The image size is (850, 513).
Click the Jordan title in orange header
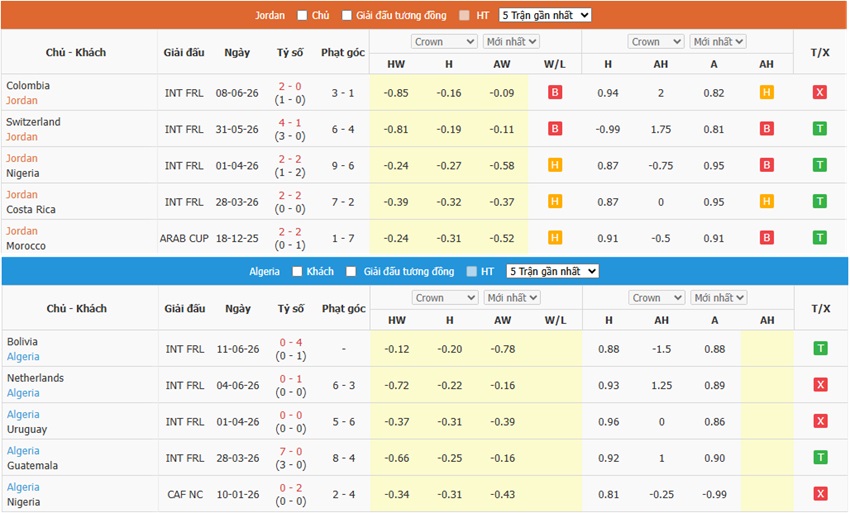[270, 15]
